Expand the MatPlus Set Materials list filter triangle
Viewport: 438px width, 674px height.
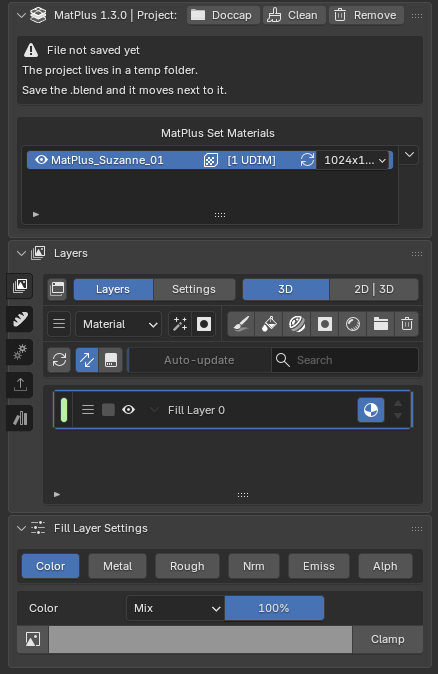pos(36,214)
